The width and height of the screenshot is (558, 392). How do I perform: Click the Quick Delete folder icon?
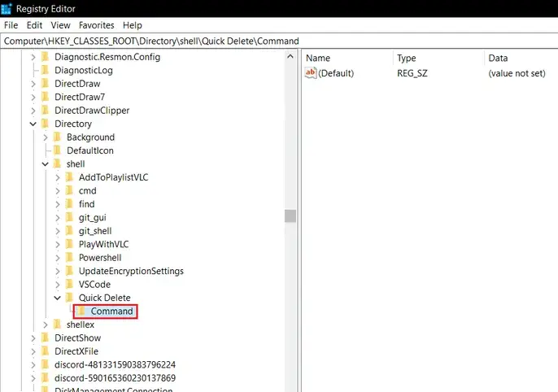[x=70, y=298]
